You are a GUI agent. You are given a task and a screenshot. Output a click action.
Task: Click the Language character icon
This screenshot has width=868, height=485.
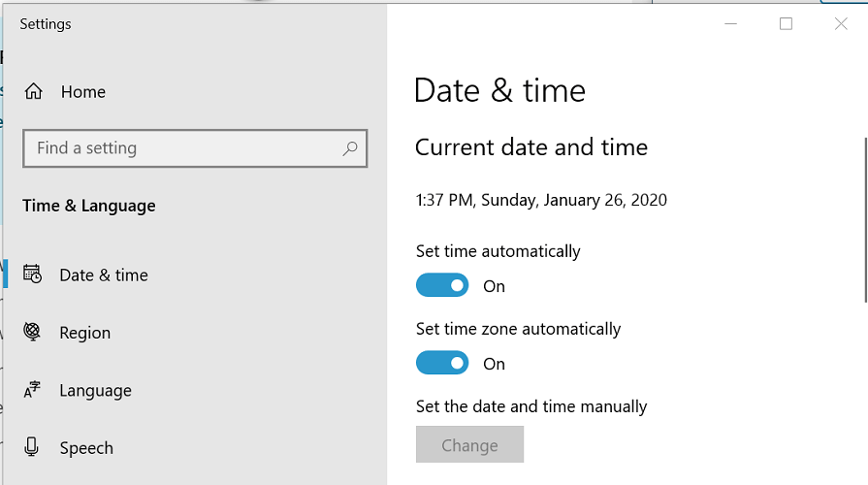(33, 390)
